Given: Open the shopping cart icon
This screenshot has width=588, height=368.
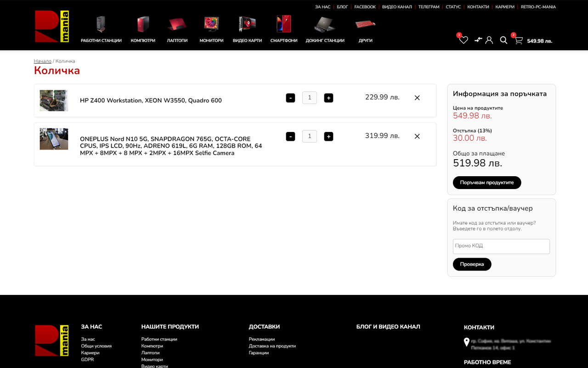Looking at the screenshot, I should coord(519,40).
